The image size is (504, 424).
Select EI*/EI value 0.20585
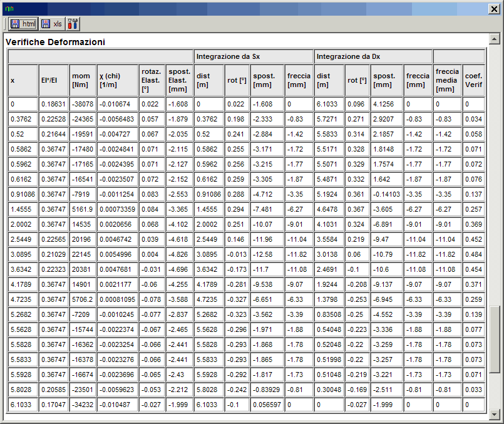pos(53,390)
